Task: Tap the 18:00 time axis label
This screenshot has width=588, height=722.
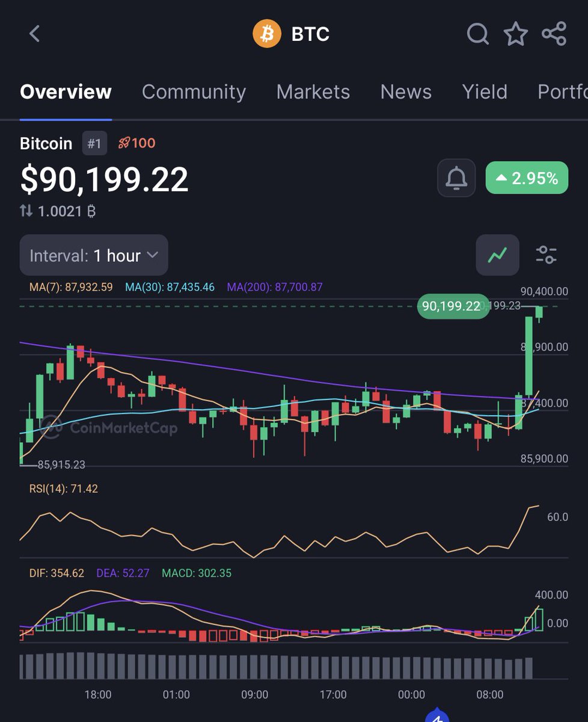Action: 98,694
